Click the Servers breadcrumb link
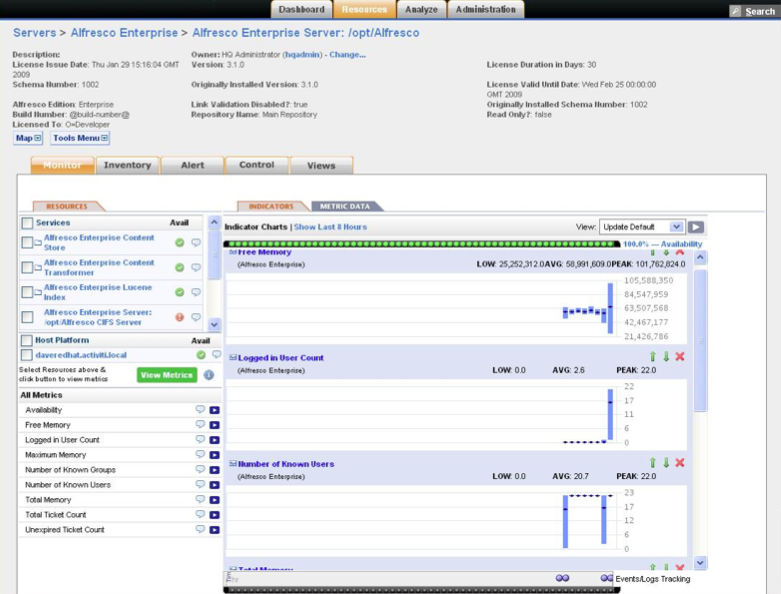The image size is (781, 594). pyautogui.click(x=34, y=33)
